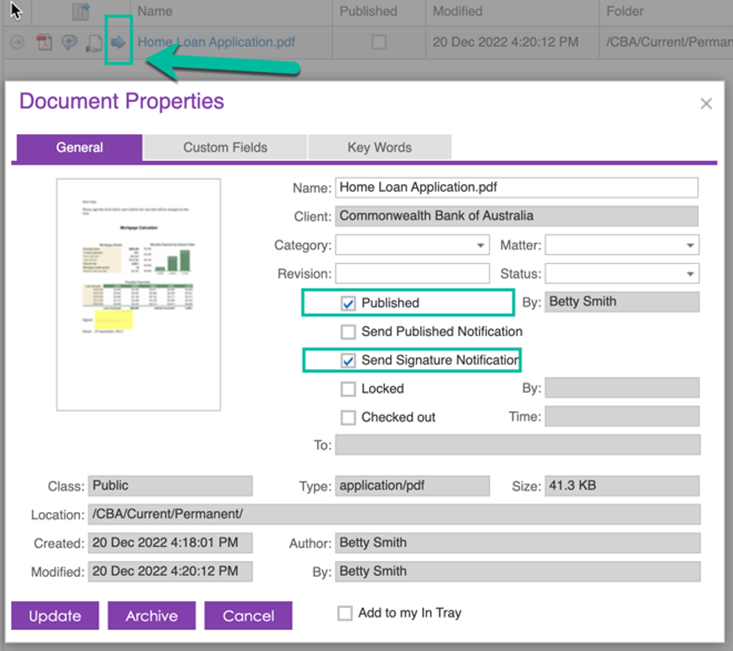Click the grey circled arrow row icon
The image size is (733, 651).
click(x=17, y=43)
